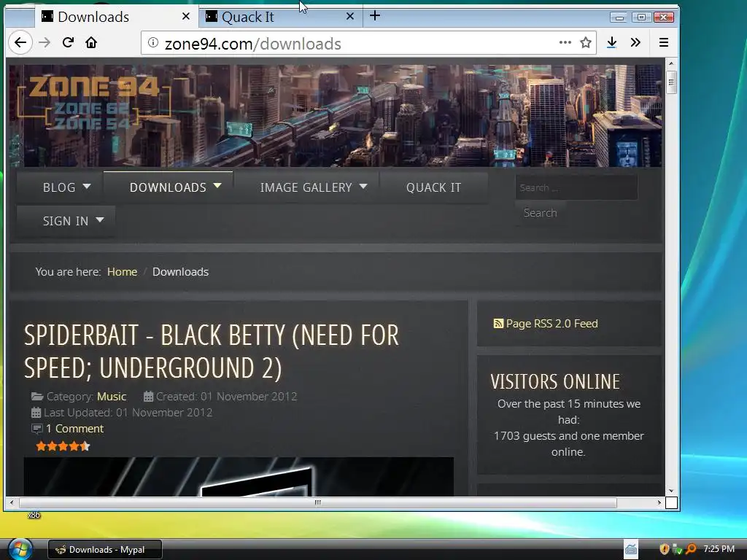Open the Page RSS 2.0 Feed link
Screen dimensions: 747x560
(551, 324)
